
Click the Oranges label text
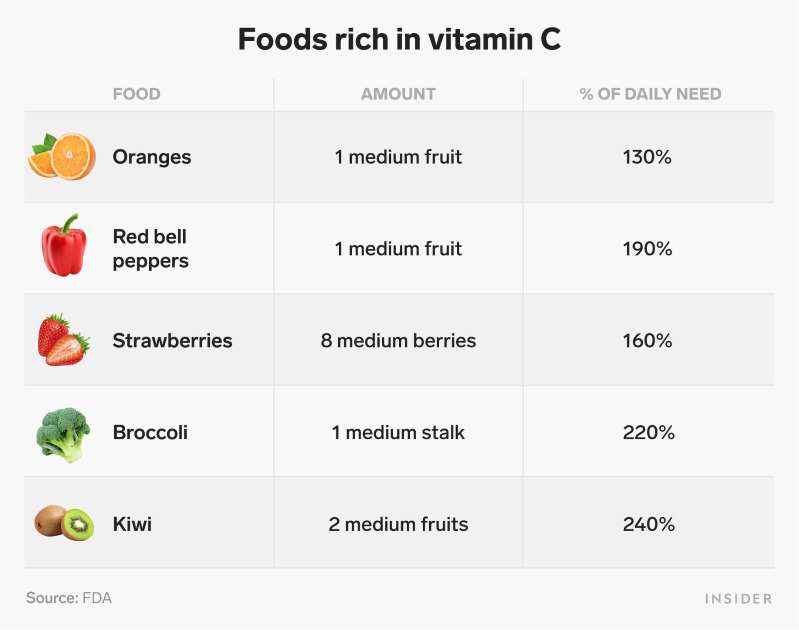[x=152, y=157]
